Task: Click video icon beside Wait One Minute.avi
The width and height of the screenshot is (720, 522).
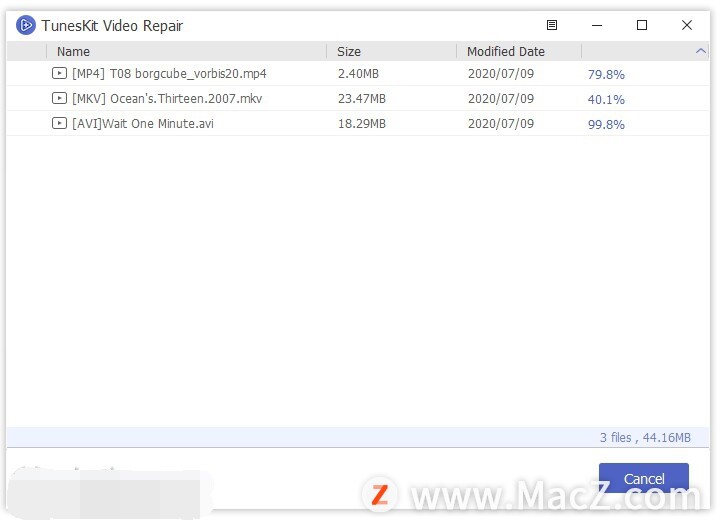Action: click(x=59, y=123)
